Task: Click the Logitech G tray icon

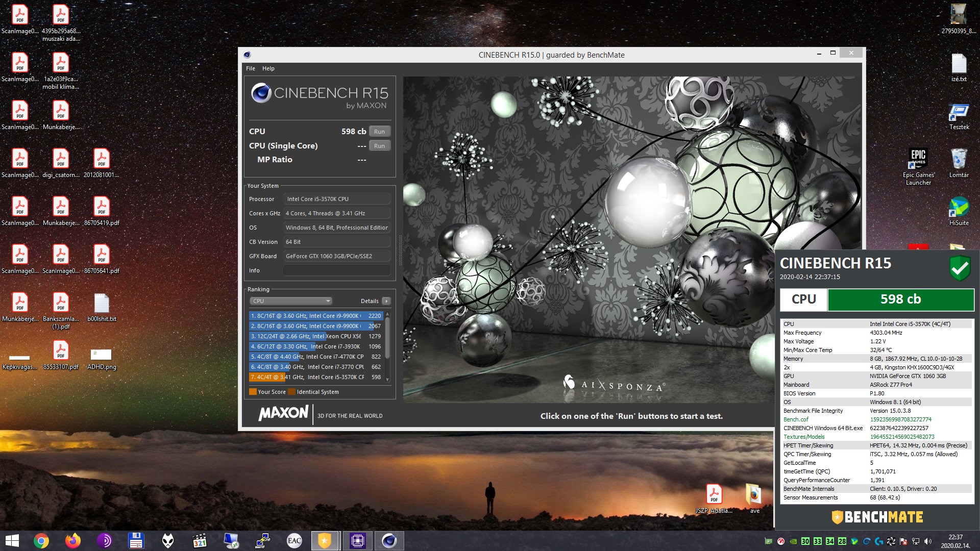Action: point(879,541)
